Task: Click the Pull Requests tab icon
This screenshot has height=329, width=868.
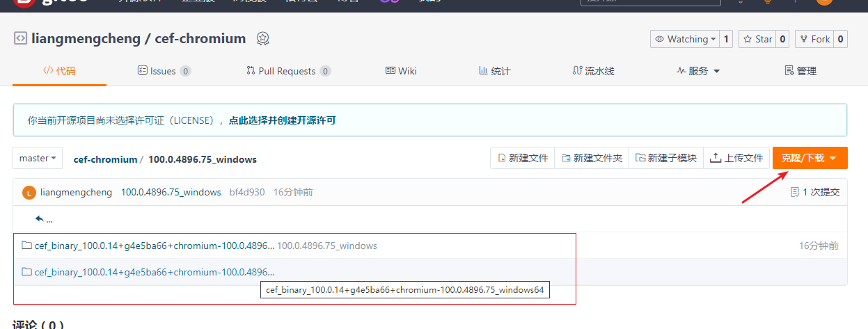Action: pos(251,71)
